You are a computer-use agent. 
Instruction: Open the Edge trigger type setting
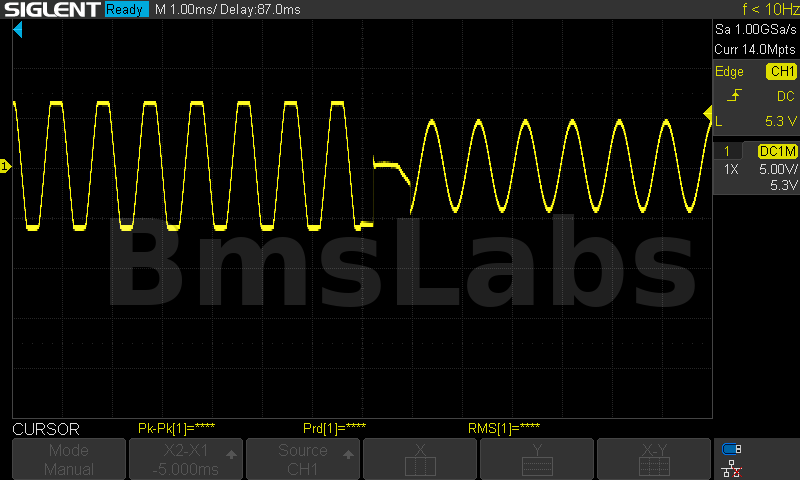tap(730, 71)
